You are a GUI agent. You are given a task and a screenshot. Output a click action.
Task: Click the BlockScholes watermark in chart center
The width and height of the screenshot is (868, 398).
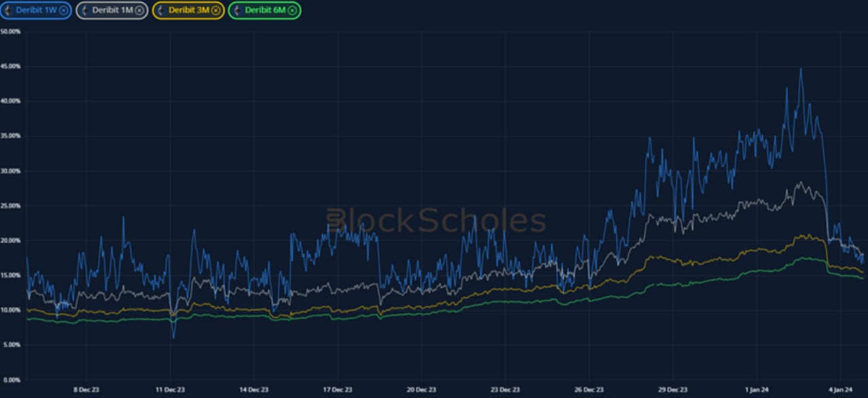click(x=435, y=221)
